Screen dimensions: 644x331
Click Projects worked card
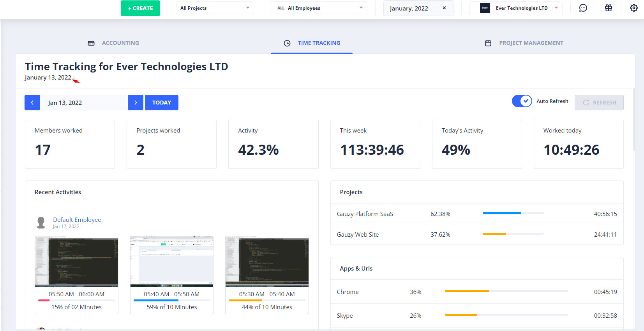(x=171, y=144)
